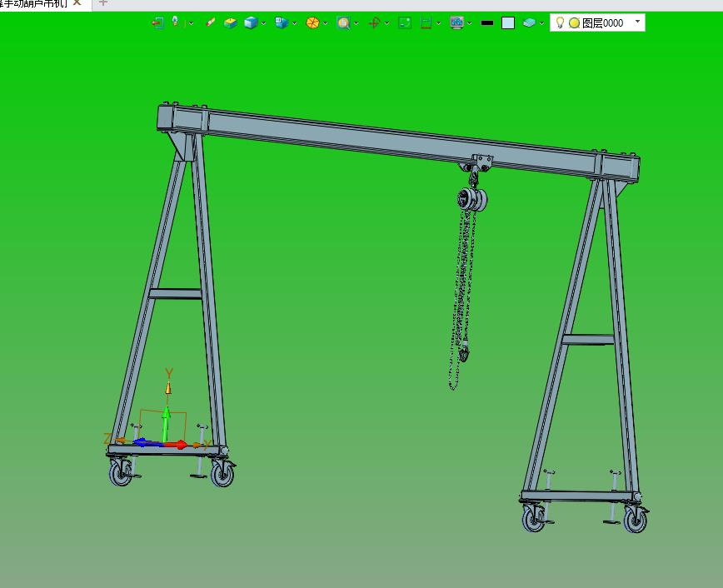723x588 pixels.
Task: Expand the view orientation dropdown arrow
Action: click(x=295, y=23)
